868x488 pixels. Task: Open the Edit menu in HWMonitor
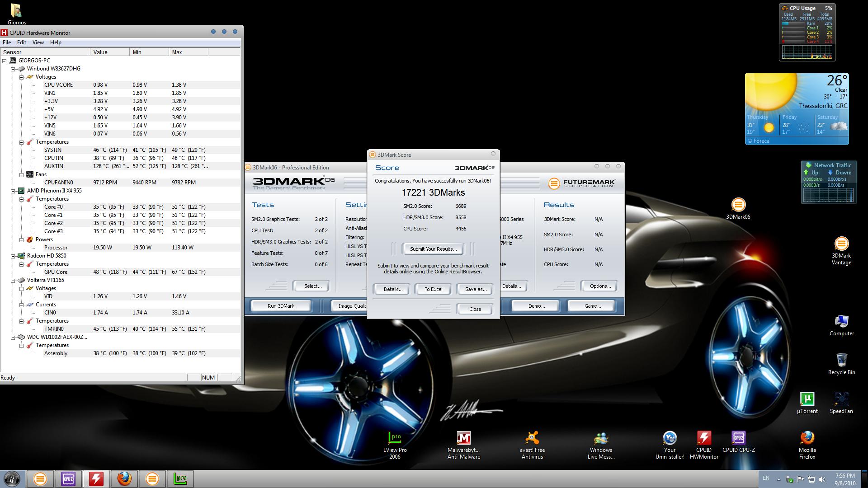22,42
